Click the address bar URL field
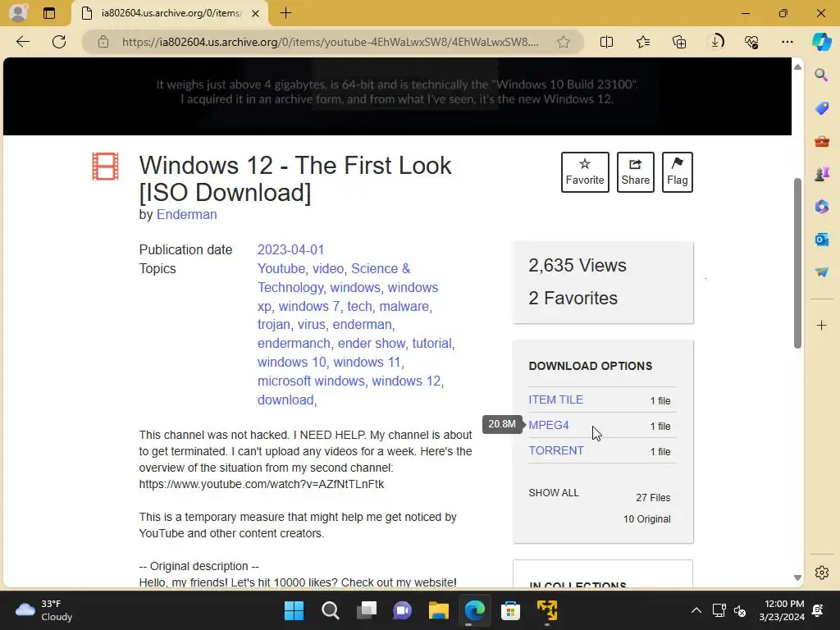The height and width of the screenshot is (630, 840). click(x=330, y=42)
